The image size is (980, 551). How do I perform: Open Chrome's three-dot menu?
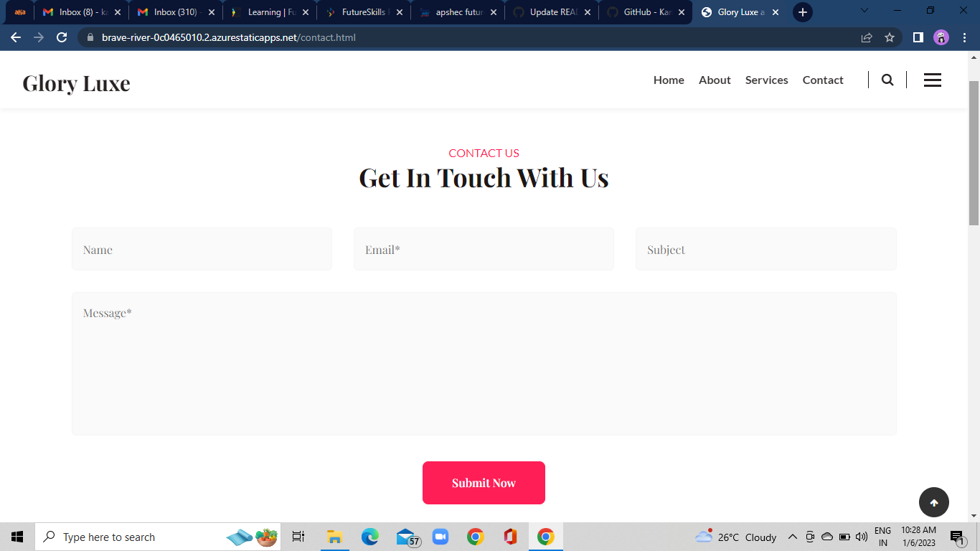[x=963, y=37]
